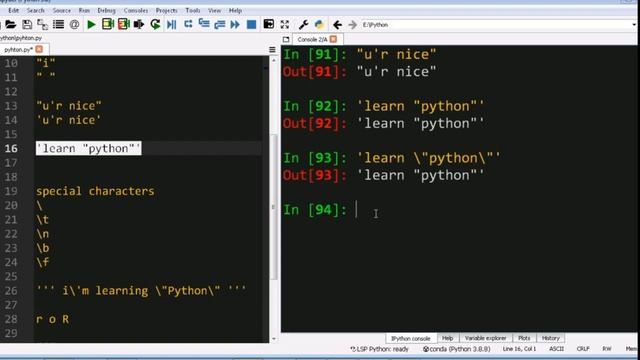
Task: Open the Projects menu
Action: (x=167, y=10)
